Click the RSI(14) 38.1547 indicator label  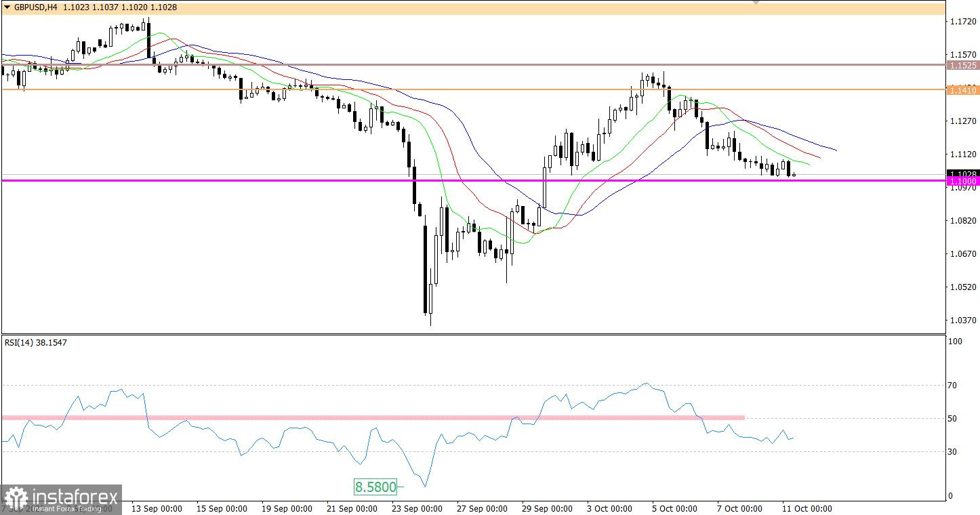[36, 343]
